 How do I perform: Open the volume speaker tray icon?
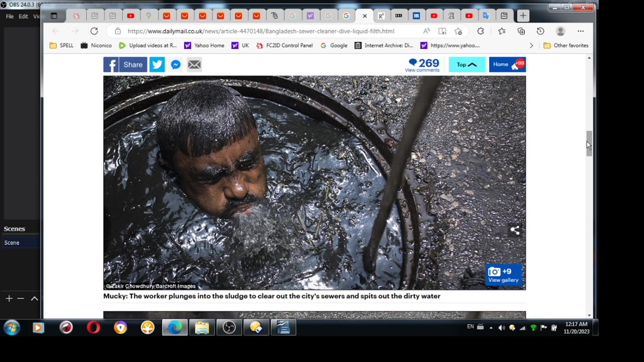point(501,328)
